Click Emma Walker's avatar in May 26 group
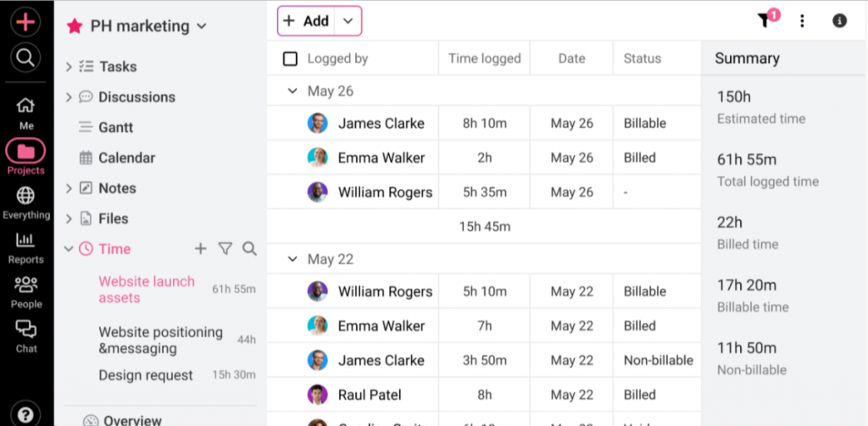 (318, 158)
